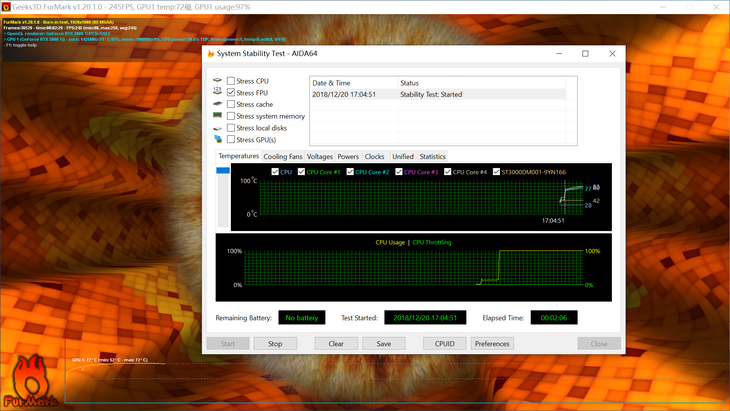The height and width of the screenshot is (411, 730).
Task: Open the Unified tab
Action: click(x=403, y=156)
